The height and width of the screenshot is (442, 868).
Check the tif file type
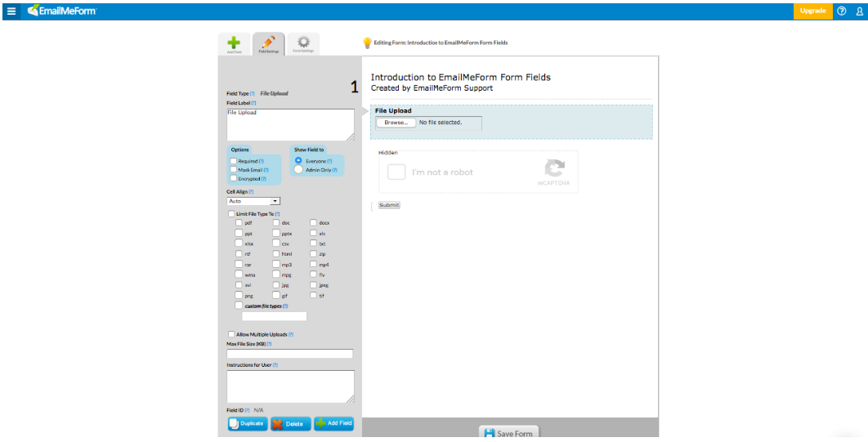click(x=313, y=295)
